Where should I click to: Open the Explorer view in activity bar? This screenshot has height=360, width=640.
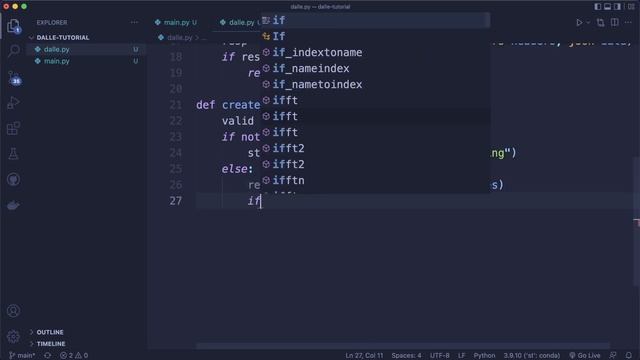[13, 26]
